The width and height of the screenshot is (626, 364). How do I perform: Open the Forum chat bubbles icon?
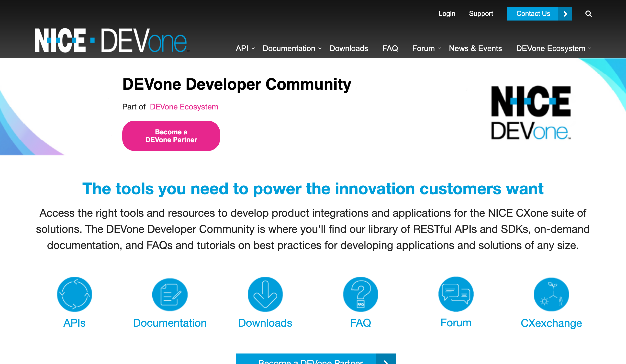pyautogui.click(x=456, y=294)
